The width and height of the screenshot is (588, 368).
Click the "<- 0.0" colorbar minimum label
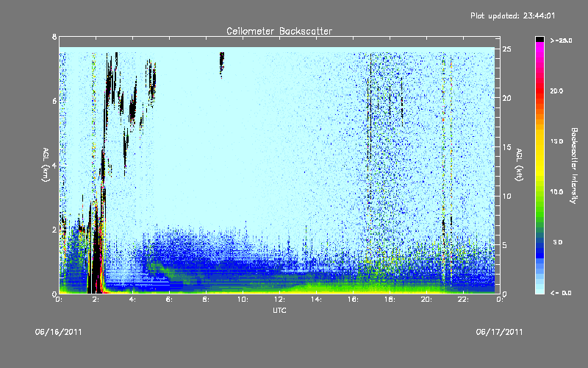tap(561, 293)
